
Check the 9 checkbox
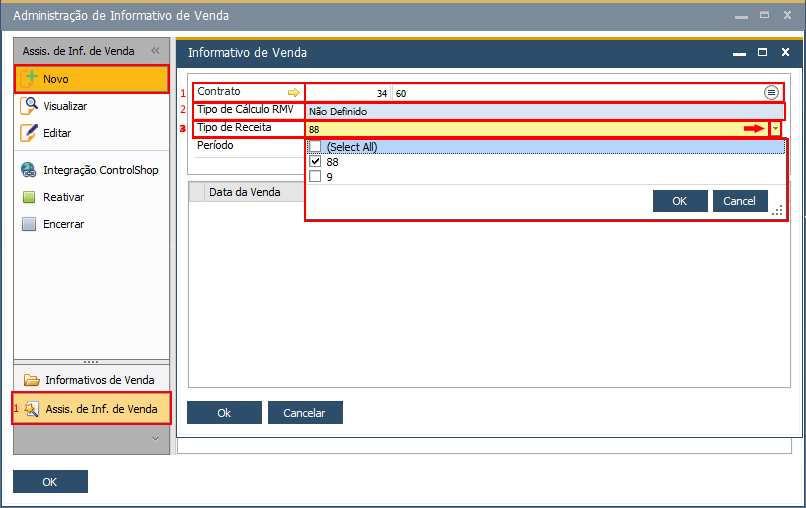[315, 176]
